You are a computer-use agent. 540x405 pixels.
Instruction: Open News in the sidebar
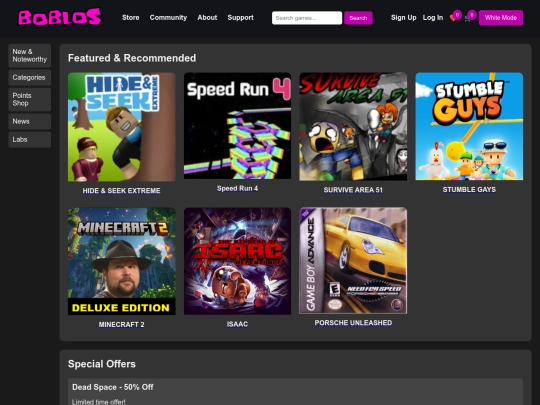coord(30,121)
